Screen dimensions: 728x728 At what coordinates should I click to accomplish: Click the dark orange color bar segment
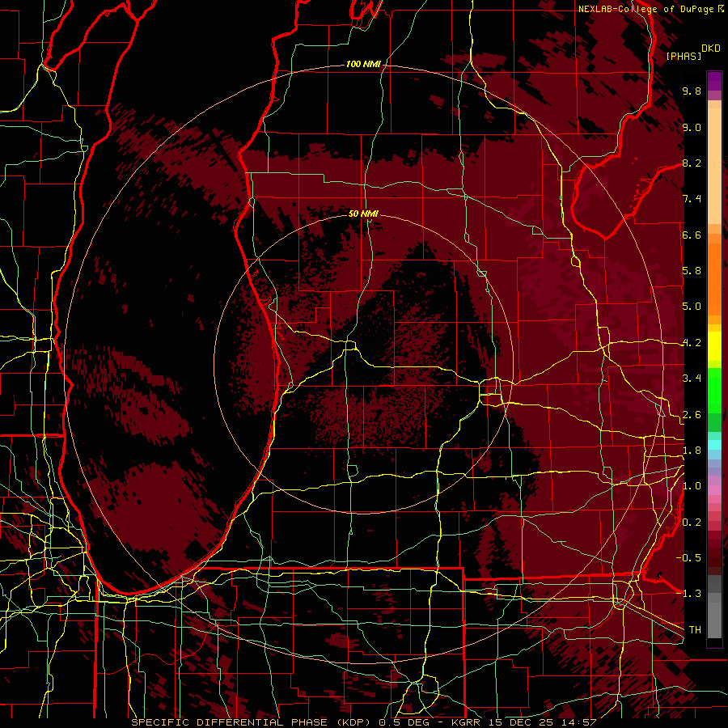(x=714, y=280)
